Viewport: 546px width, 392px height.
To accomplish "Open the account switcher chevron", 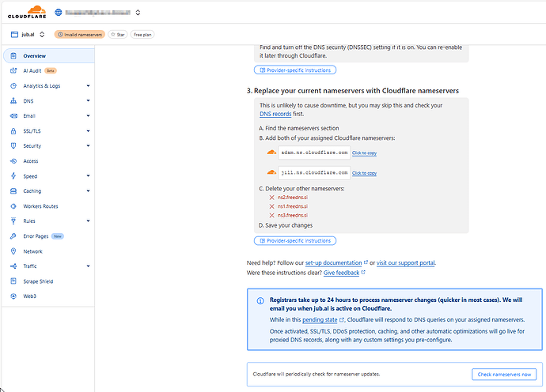I will (x=138, y=13).
